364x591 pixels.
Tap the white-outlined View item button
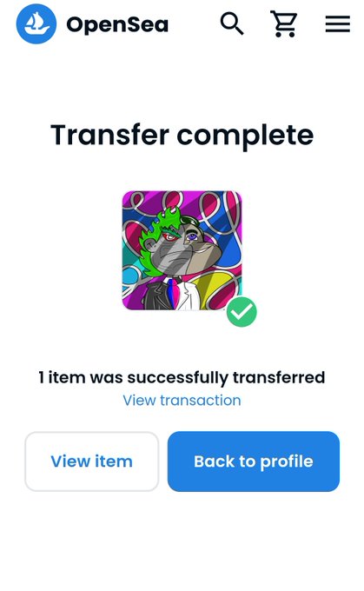pos(91,462)
